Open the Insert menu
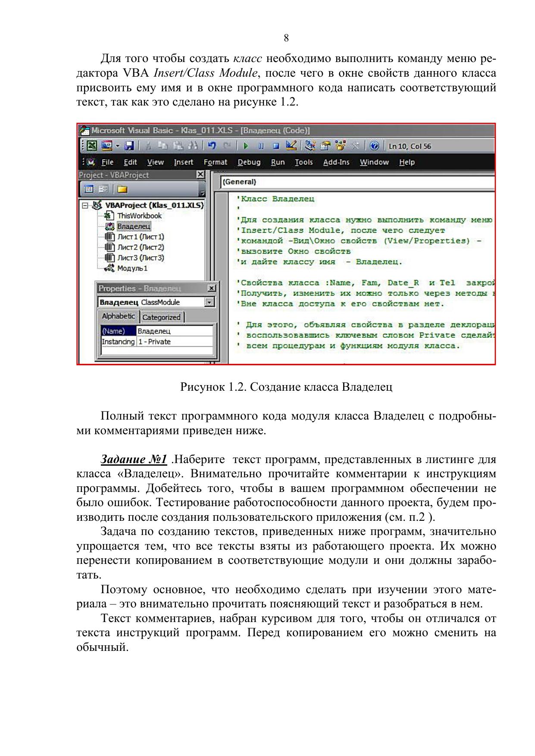This screenshot has width=535, height=756. click(x=183, y=162)
